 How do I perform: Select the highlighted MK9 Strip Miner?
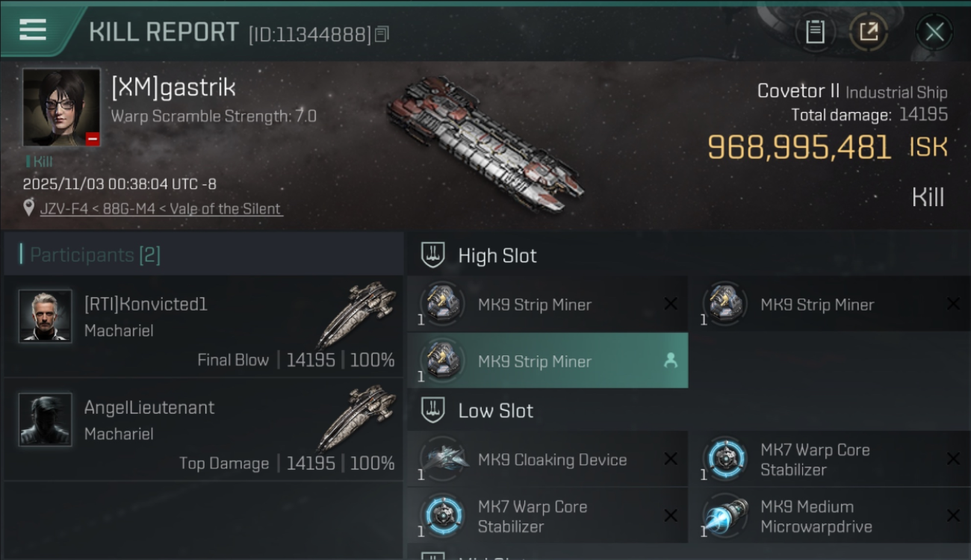tap(547, 361)
